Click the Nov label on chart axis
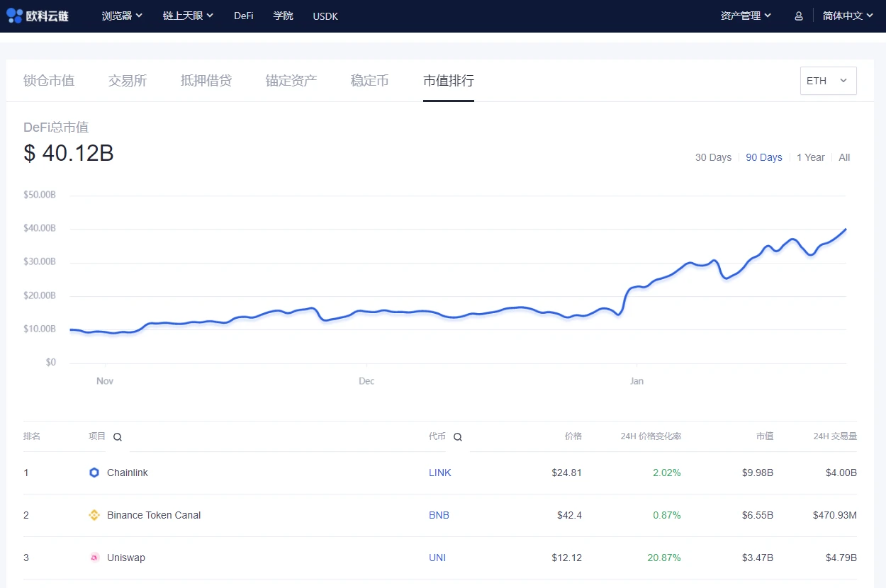 [x=105, y=381]
